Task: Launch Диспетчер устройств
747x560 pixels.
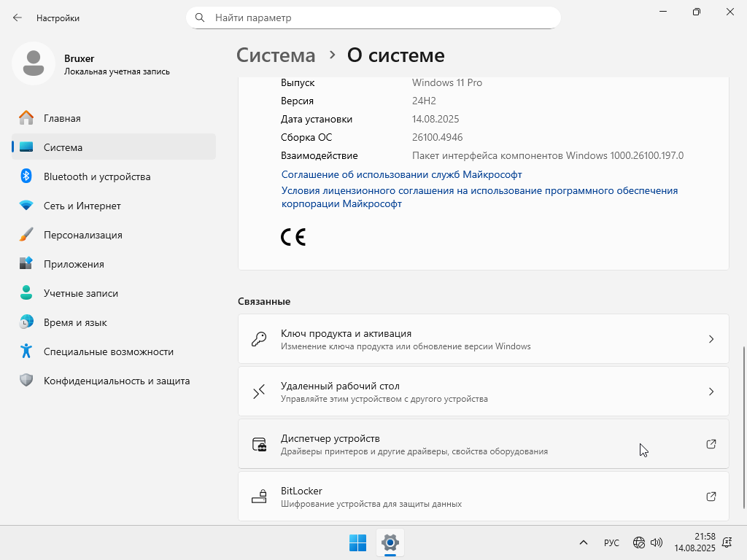Action: [483, 444]
